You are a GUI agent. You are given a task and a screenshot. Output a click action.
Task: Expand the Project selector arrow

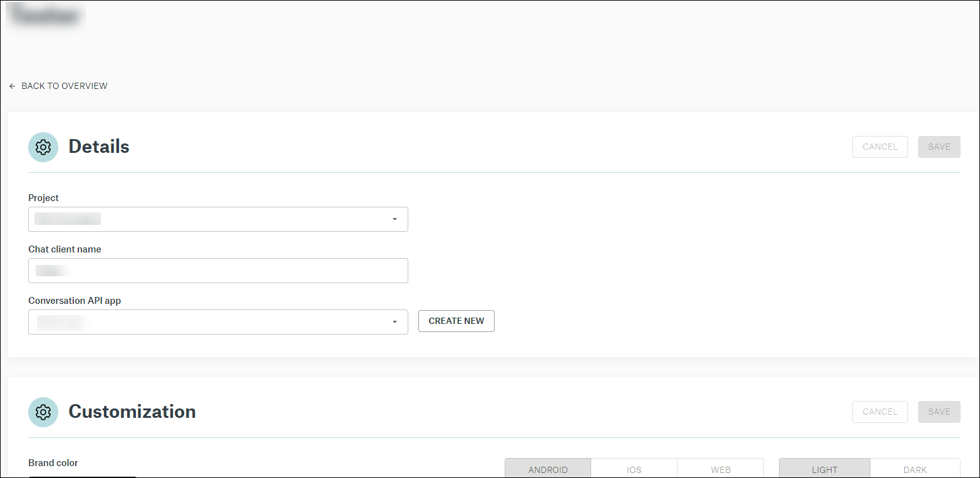tap(395, 219)
